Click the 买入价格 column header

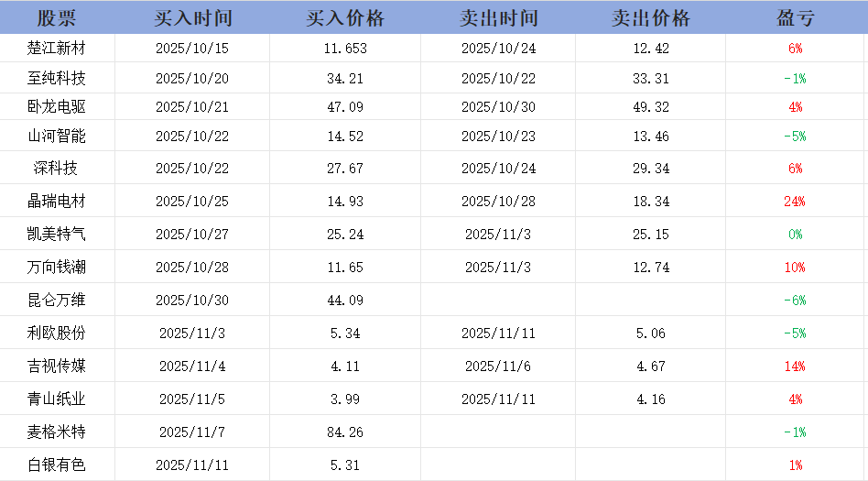pos(345,18)
